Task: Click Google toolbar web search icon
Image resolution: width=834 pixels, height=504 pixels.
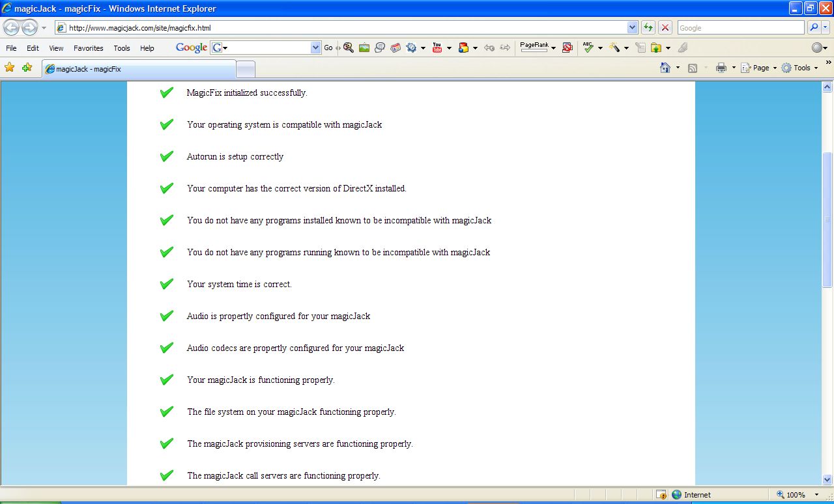Action: pos(349,48)
